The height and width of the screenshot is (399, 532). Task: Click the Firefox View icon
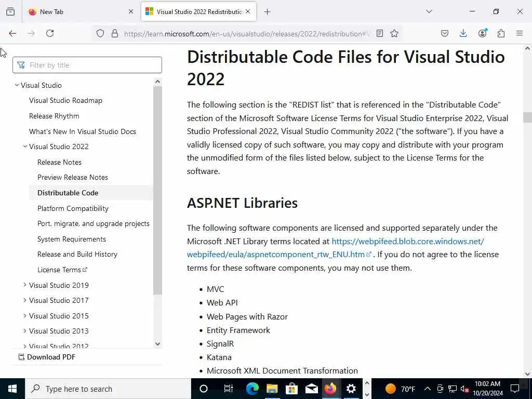click(10, 11)
